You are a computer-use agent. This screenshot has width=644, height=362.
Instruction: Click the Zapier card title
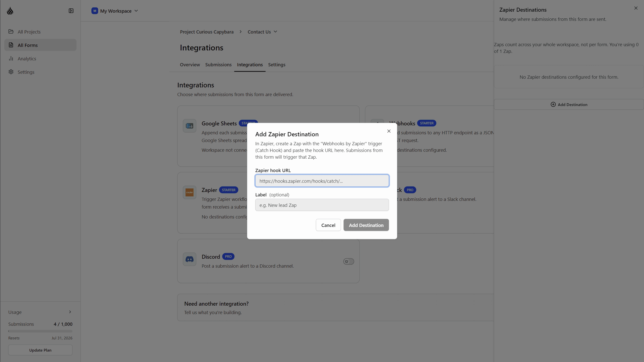point(209,190)
